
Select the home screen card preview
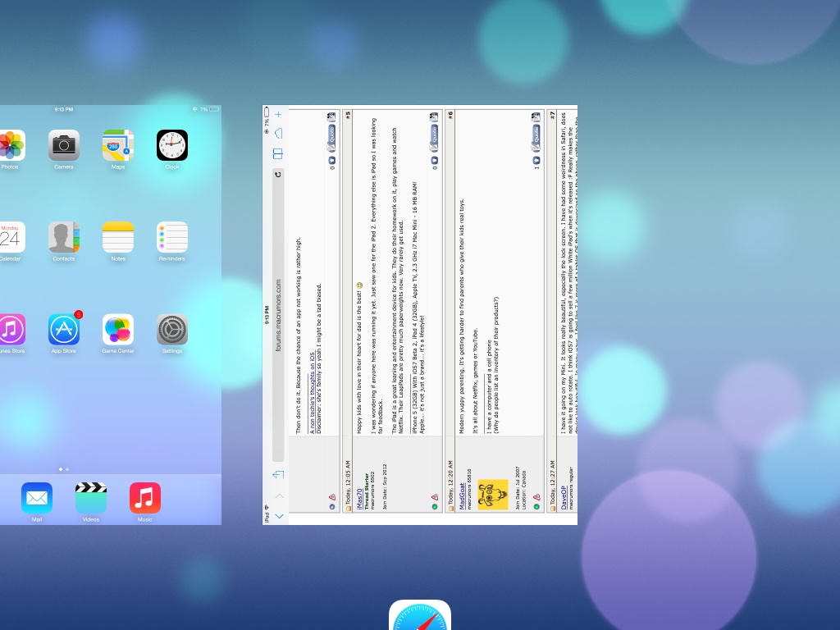(111, 315)
